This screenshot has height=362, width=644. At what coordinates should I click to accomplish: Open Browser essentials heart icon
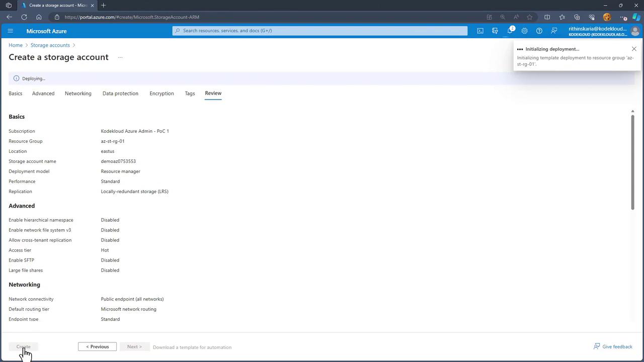(592, 17)
